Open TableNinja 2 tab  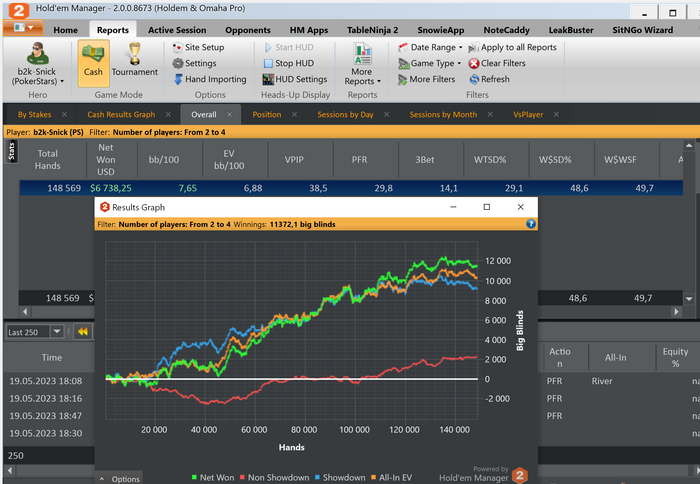372,30
